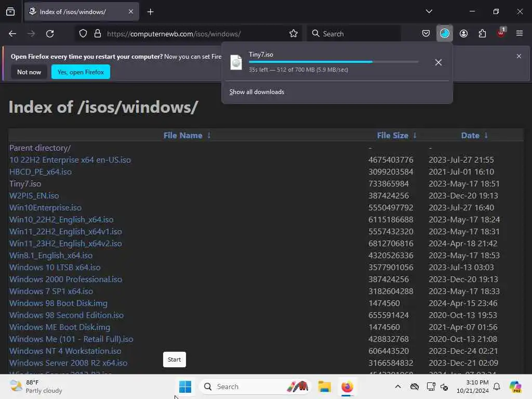Reload the current page

tap(50, 34)
